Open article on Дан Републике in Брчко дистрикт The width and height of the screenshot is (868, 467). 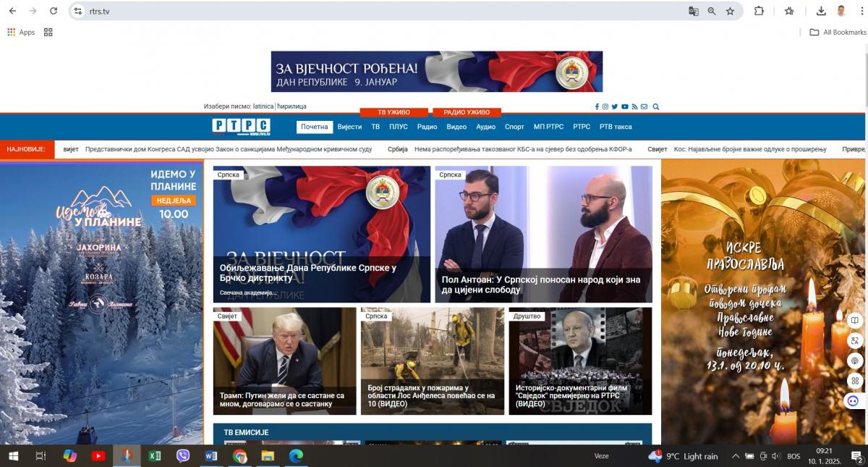321,234
